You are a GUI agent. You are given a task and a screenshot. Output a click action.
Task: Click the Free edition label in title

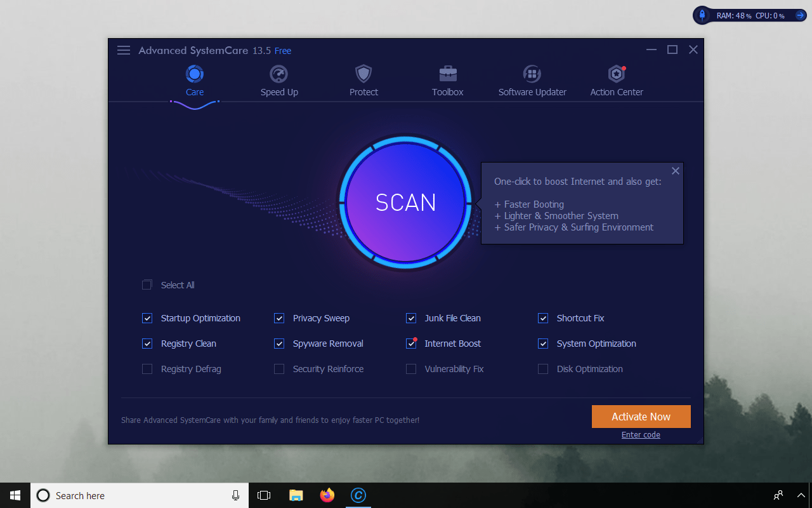point(283,51)
